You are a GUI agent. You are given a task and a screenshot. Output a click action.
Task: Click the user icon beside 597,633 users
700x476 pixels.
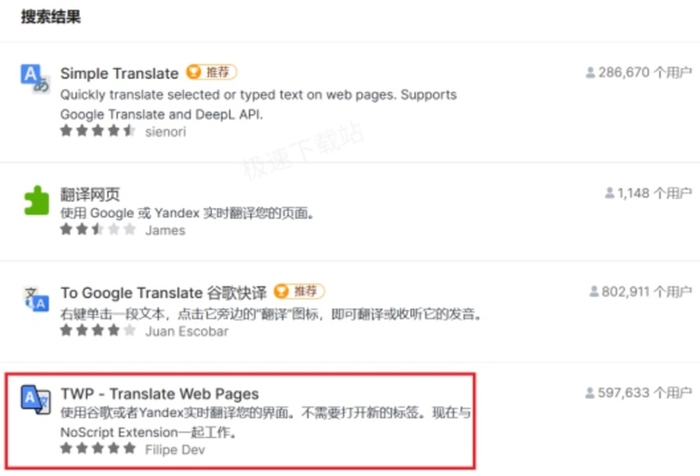pyautogui.click(x=590, y=393)
